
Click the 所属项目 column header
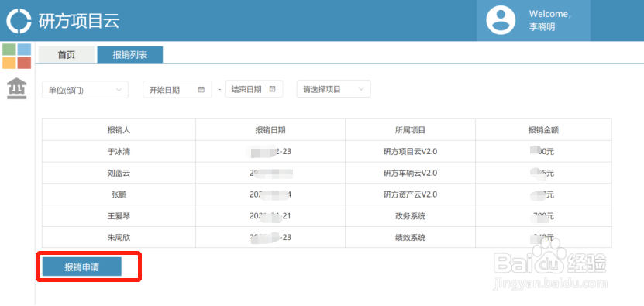[x=410, y=130]
